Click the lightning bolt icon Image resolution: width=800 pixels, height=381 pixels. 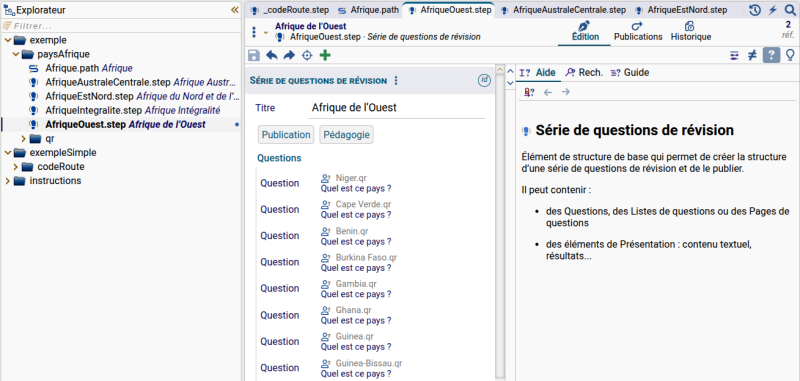click(772, 10)
